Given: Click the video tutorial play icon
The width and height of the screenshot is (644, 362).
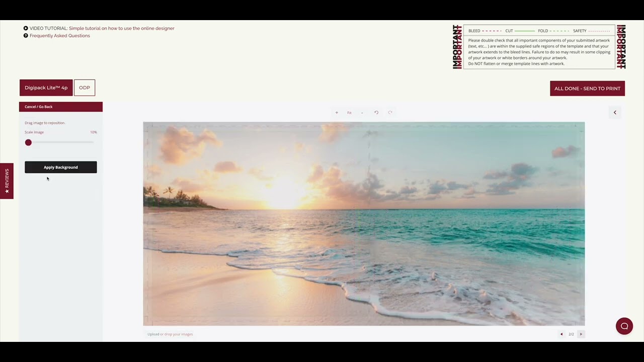Looking at the screenshot, I should [x=26, y=28].
